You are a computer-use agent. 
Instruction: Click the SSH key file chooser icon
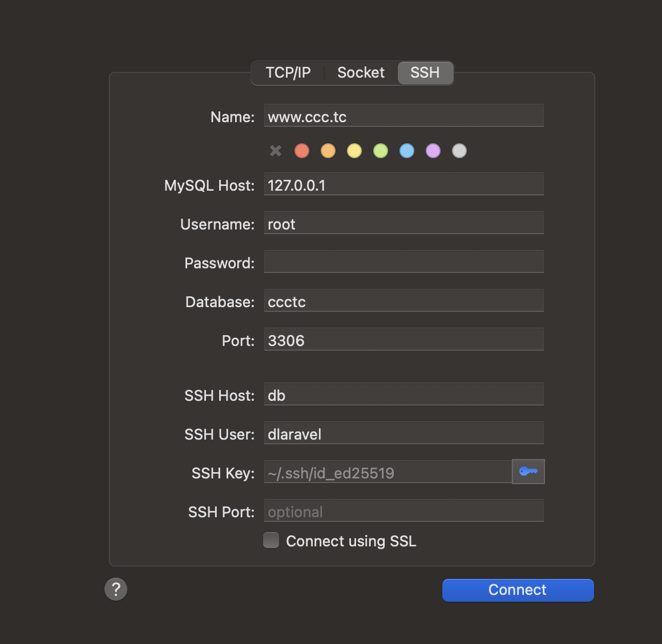(528, 472)
